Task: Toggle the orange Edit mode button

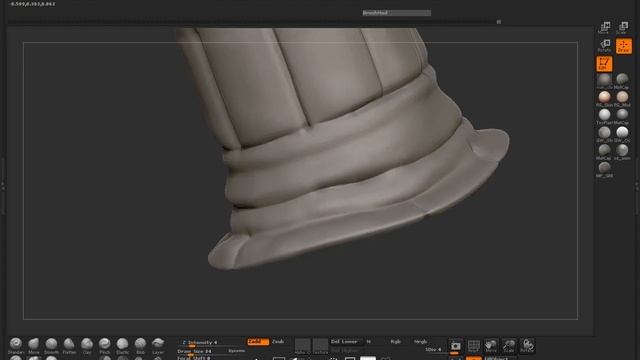Action: pyautogui.click(x=604, y=64)
